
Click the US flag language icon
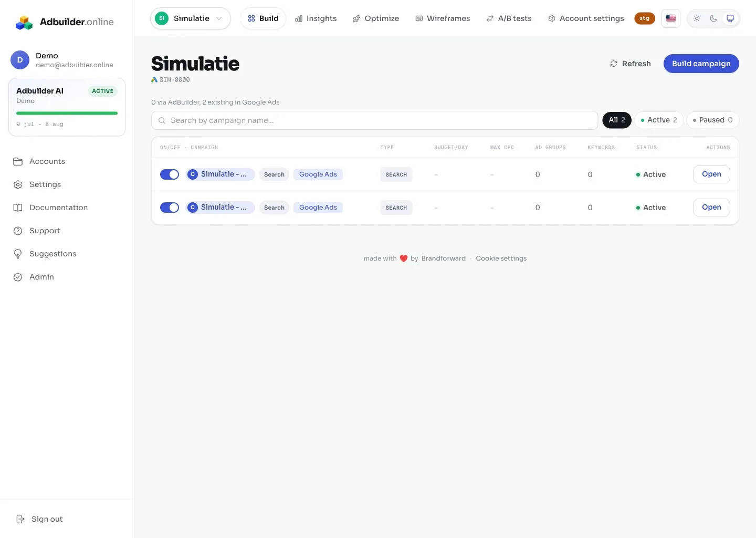671,18
